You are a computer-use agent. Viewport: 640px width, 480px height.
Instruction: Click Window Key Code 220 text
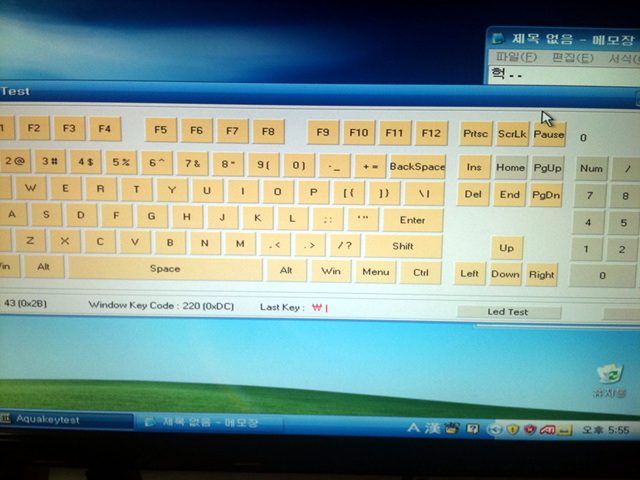(x=161, y=305)
